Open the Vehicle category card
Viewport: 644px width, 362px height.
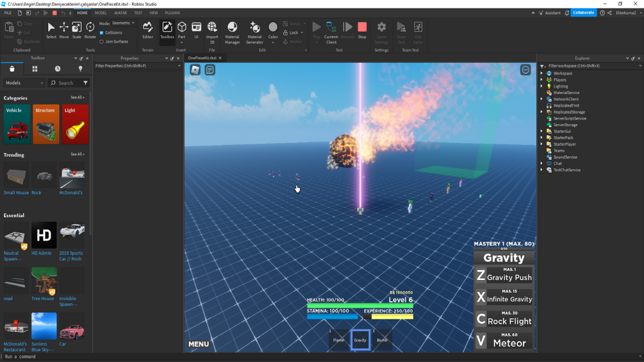[x=17, y=124]
